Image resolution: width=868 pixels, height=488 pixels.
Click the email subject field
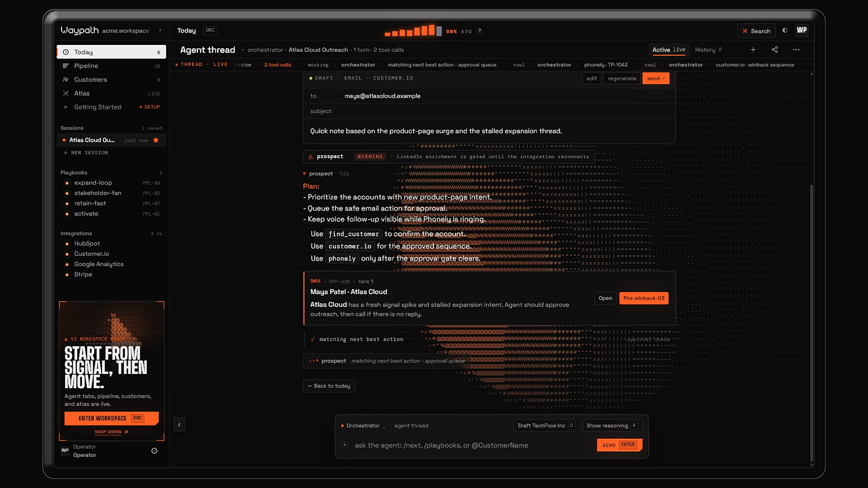coord(489,111)
